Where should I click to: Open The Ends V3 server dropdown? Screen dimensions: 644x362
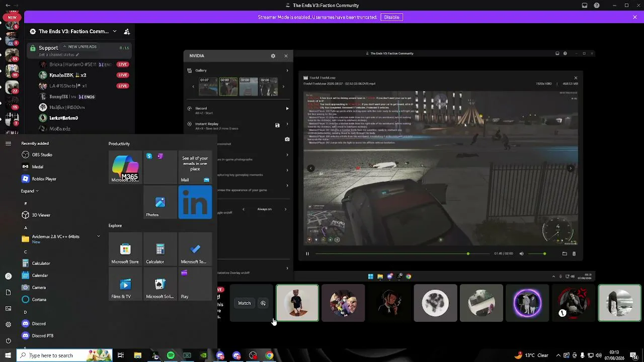coord(115,31)
